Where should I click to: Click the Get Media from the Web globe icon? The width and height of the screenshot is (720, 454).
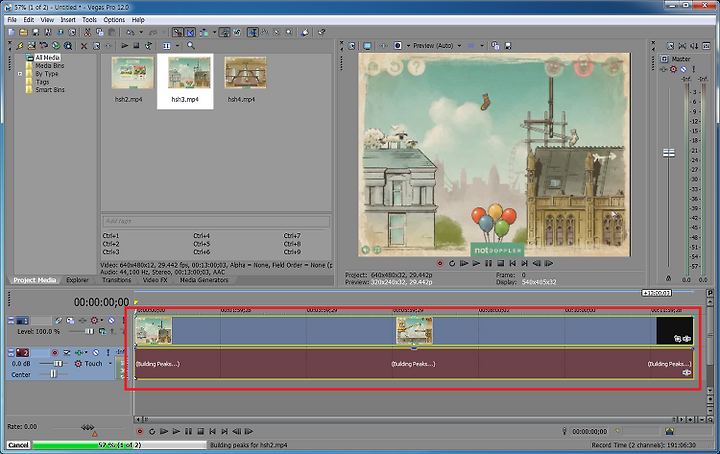(56, 45)
